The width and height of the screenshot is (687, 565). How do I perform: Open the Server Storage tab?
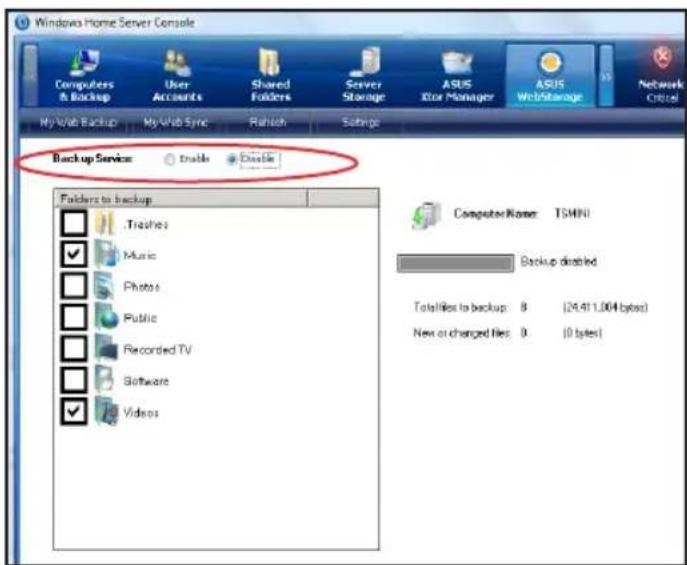[x=364, y=76]
